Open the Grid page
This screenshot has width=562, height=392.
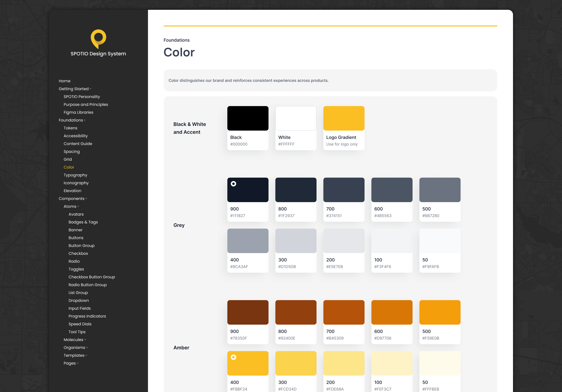point(68,159)
